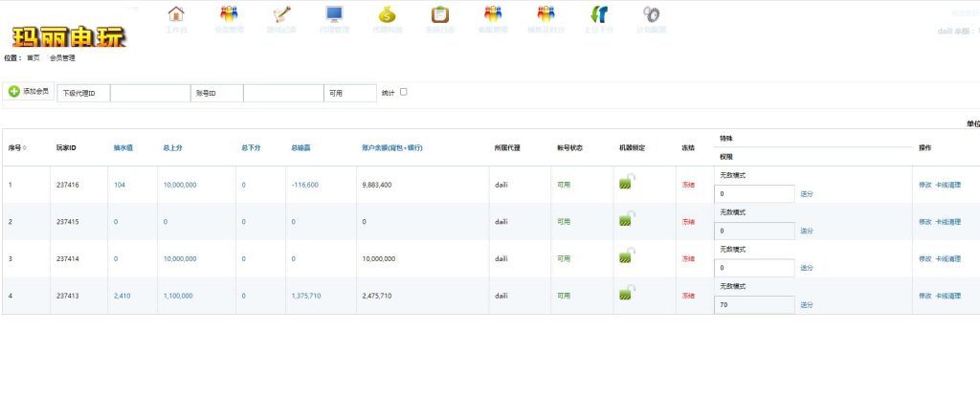This screenshot has width=980, height=398.
Task: Click 送分 for player 237413
Action: click(807, 305)
